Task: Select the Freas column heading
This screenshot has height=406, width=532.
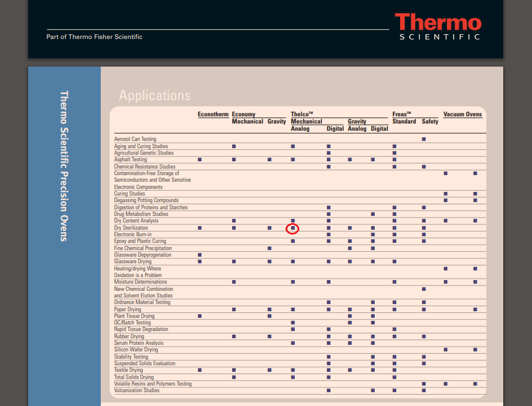Action: point(401,114)
